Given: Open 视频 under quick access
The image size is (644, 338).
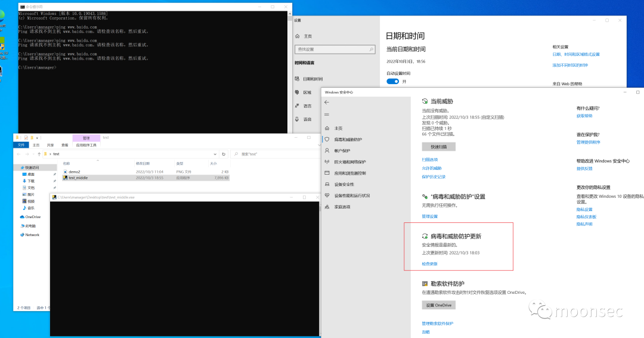Looking at the screenshot, I should coord(29,201).
